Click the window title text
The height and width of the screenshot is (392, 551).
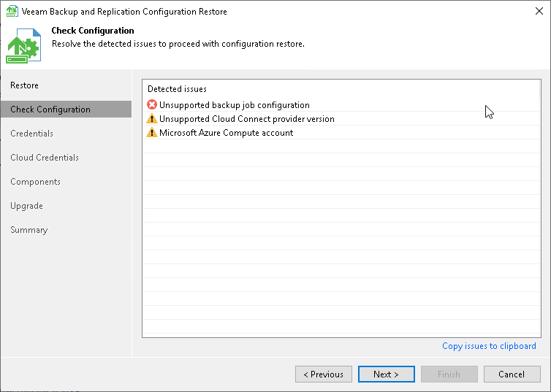[x=124, y=12]
